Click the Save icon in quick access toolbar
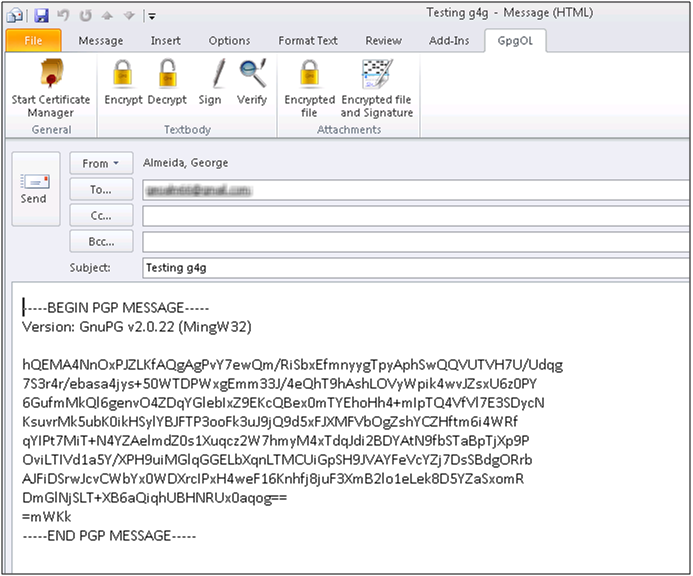 tap(42, 16)
